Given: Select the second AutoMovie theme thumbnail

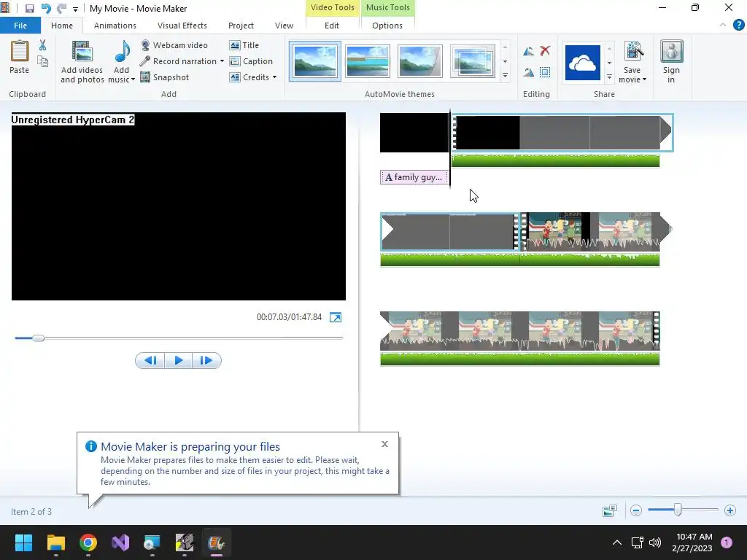Looking at the screenshot, I should pyautogui.click(x=368, y=61).
